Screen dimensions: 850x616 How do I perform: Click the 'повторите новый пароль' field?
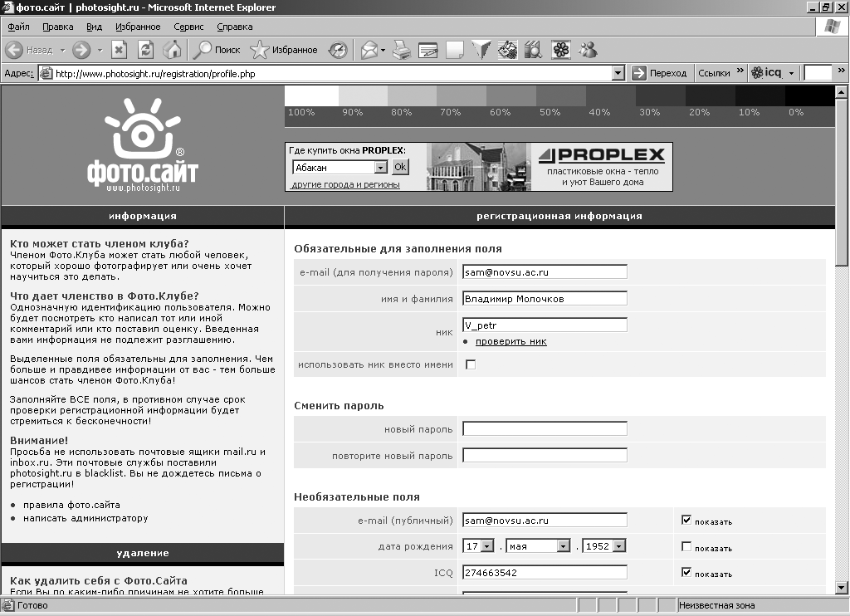pos(545,456)
